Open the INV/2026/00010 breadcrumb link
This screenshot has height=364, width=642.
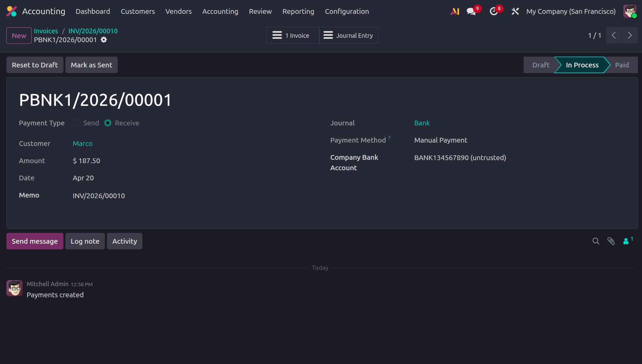tap(93, 31)
